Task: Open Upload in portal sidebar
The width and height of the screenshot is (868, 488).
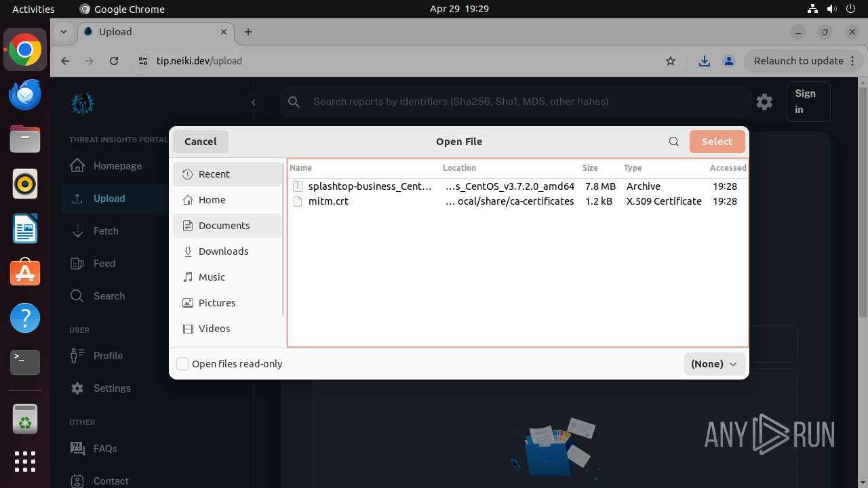Action: click(x=108, y=199)
